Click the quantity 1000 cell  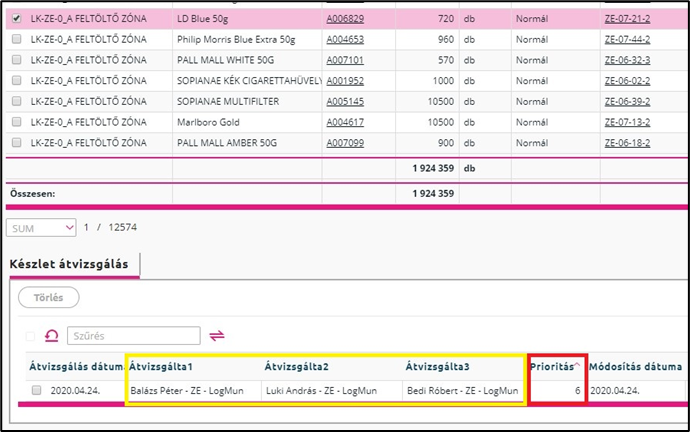443,81
